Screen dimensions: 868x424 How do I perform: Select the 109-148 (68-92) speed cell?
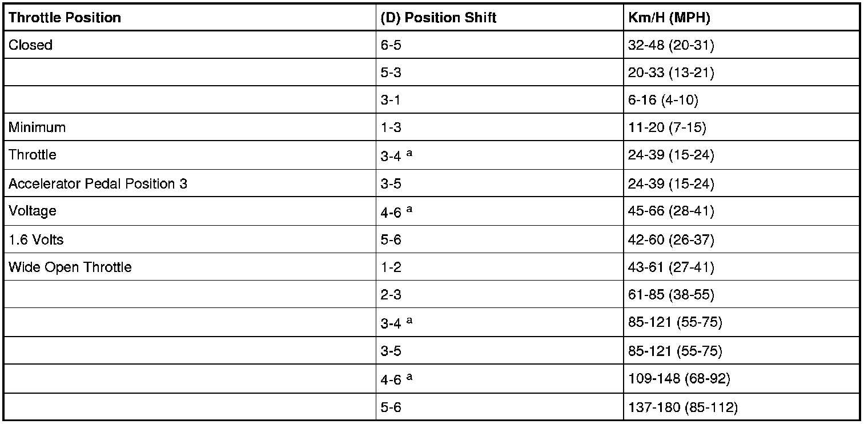coord(678,378)
